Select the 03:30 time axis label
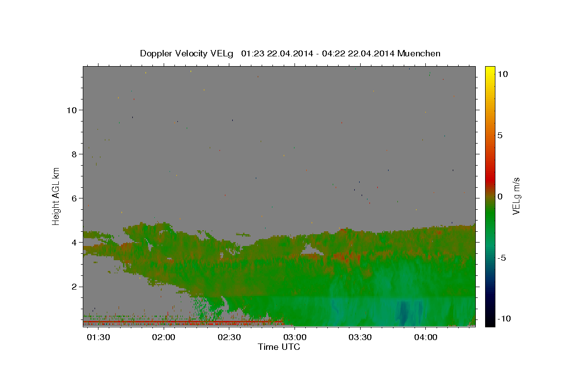The image size is (588, 392). (x=360, y=338)
